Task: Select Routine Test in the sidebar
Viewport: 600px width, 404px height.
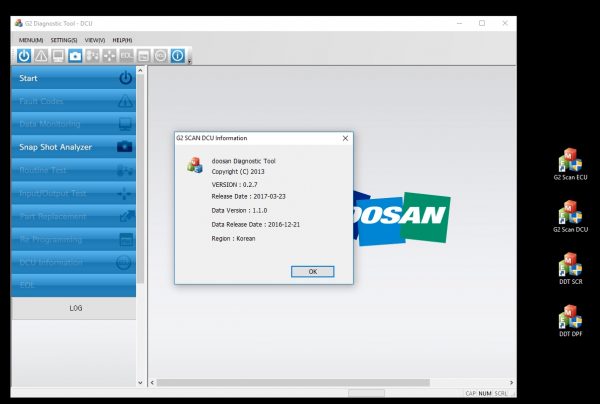Action: (73, 170)
